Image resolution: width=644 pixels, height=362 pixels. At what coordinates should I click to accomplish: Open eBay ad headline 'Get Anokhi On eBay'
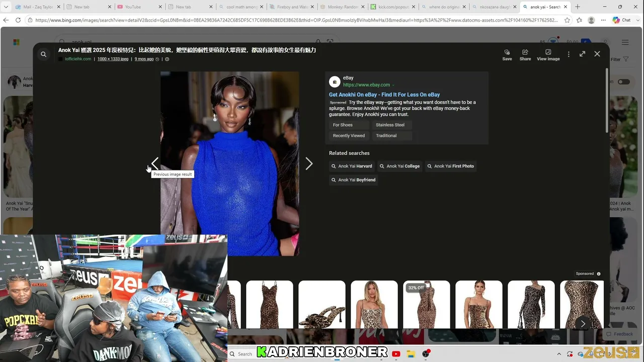coord(384,95)
